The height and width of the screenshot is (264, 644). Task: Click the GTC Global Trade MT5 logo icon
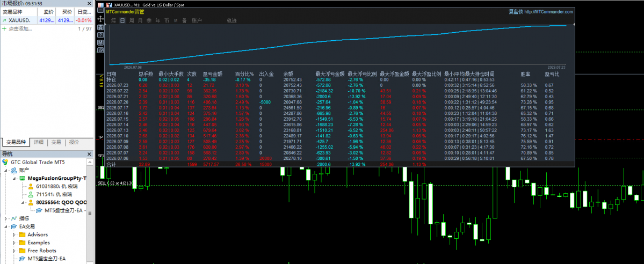(4, 162)
